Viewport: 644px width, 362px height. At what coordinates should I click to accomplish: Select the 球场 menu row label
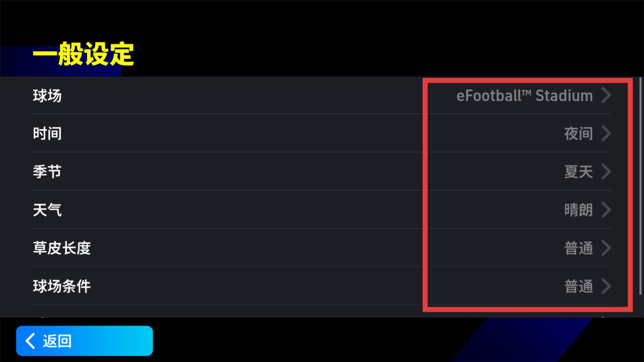[47, 96]
